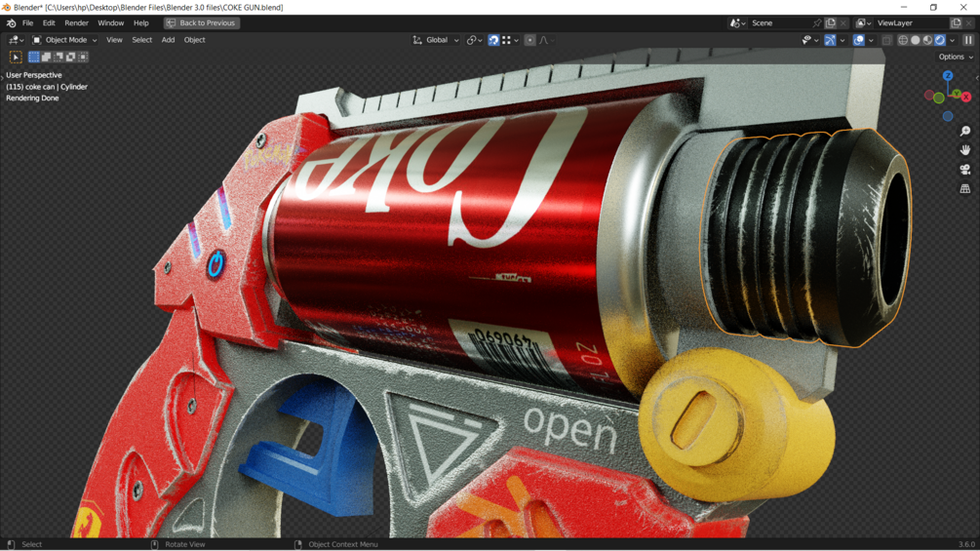The width and height of the screenshot is (980, 551).
Task: Click the Z axis on navigation gizmo
Action: (948, 76)
